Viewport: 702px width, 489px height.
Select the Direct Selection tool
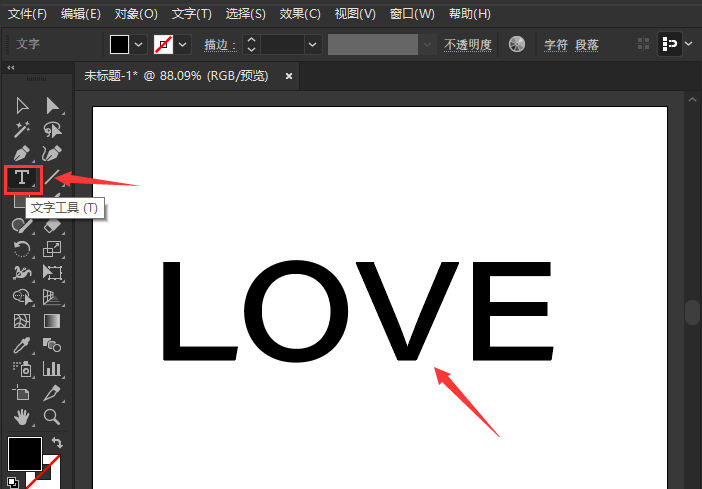click(x=52, y=106)
